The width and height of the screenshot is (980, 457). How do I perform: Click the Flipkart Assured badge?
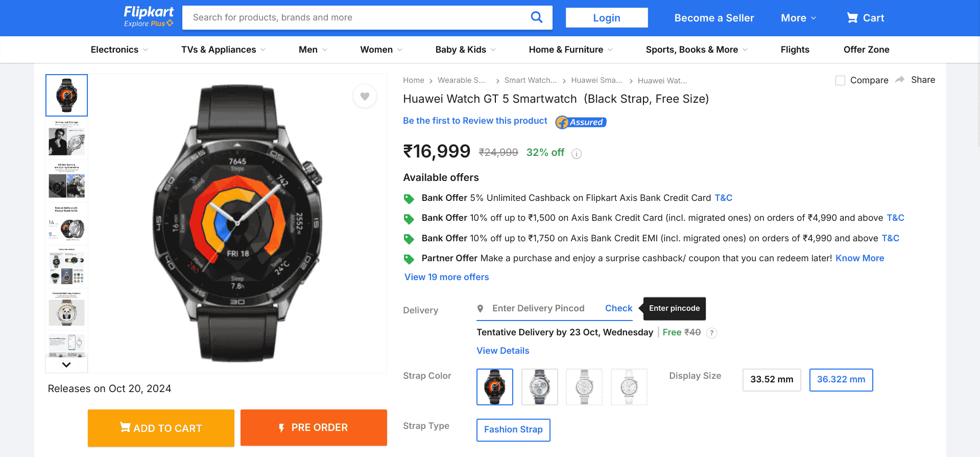pos(581,122)
